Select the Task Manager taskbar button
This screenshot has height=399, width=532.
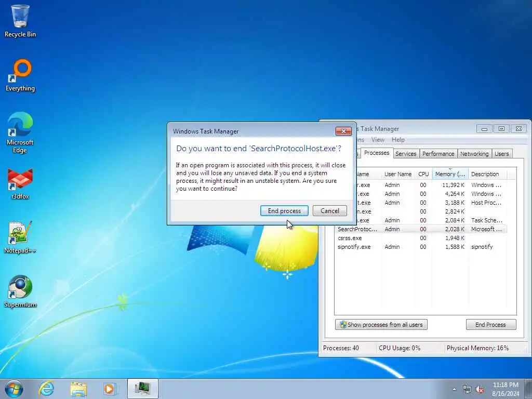[x=142, y=389]
